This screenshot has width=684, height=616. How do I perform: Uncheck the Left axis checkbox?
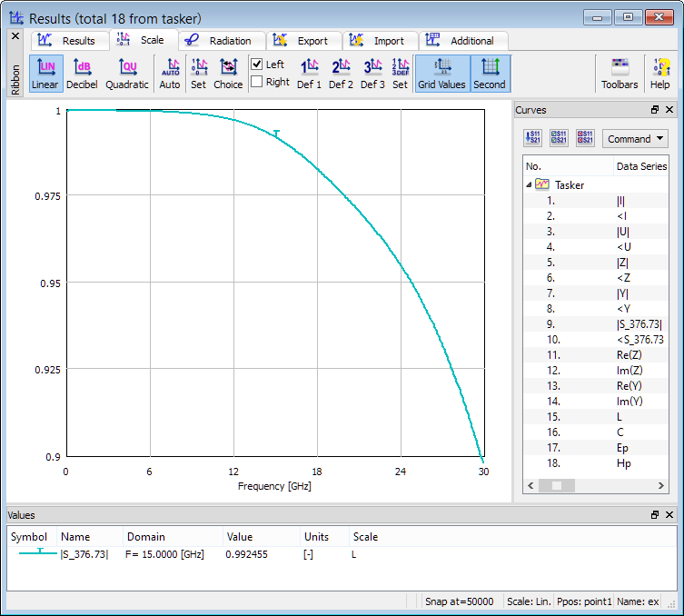[x=257, y=65]
